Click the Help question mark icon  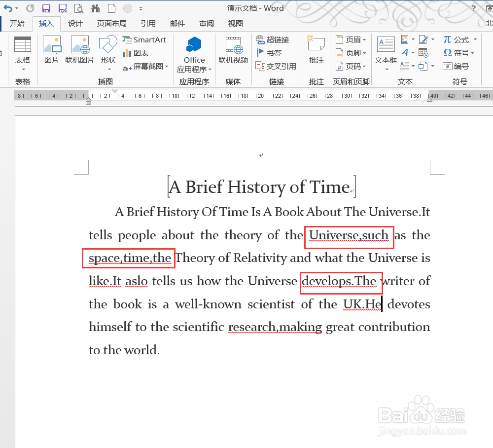point(474,8)
